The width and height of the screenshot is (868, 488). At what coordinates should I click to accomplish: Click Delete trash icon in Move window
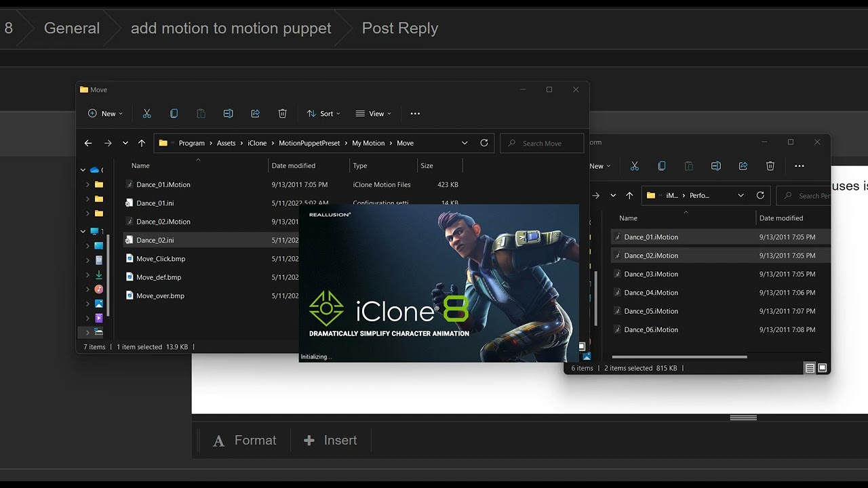pos(282,114)
